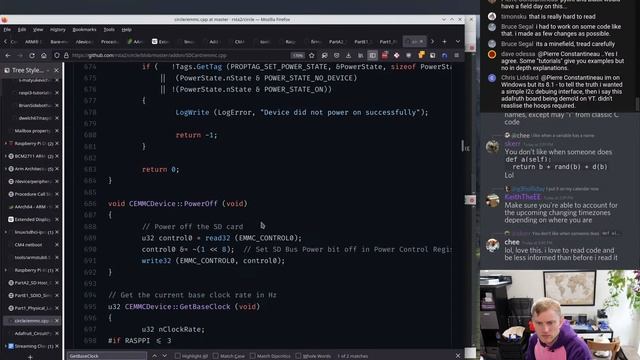Close the Tree Style Tab sidebar
640x360 pixels.
[x=56, y=70]
